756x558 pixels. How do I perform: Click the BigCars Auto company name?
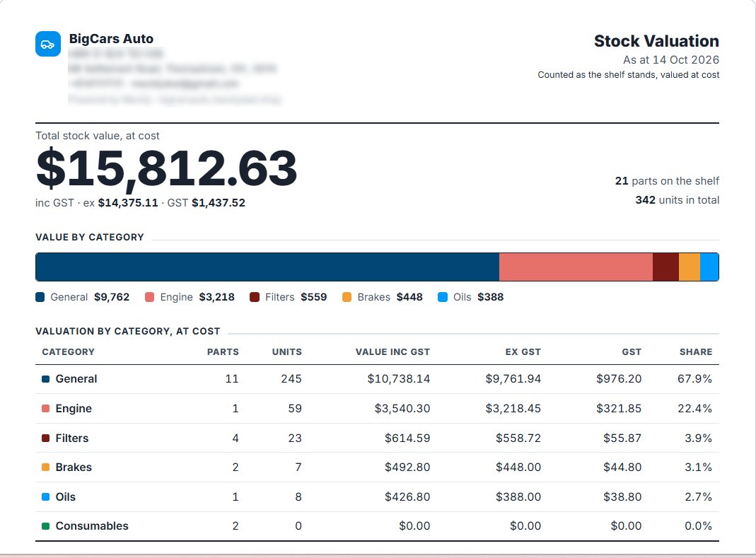point(111,39)
